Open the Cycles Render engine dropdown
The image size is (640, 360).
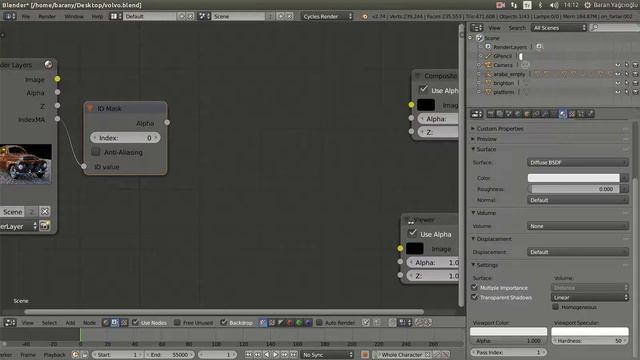pyautogui.click(x=327, y=16)
